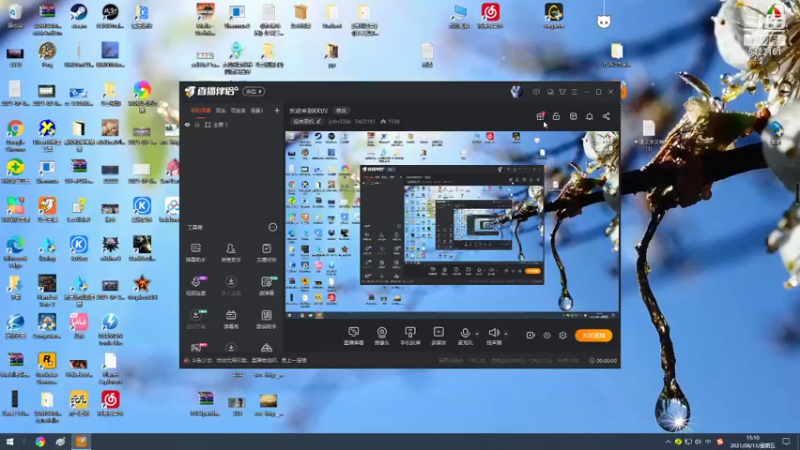Click the 修改 edit button beside the room title
The width and height of the screenshot is (800, 450).
[x=341, y=111]
